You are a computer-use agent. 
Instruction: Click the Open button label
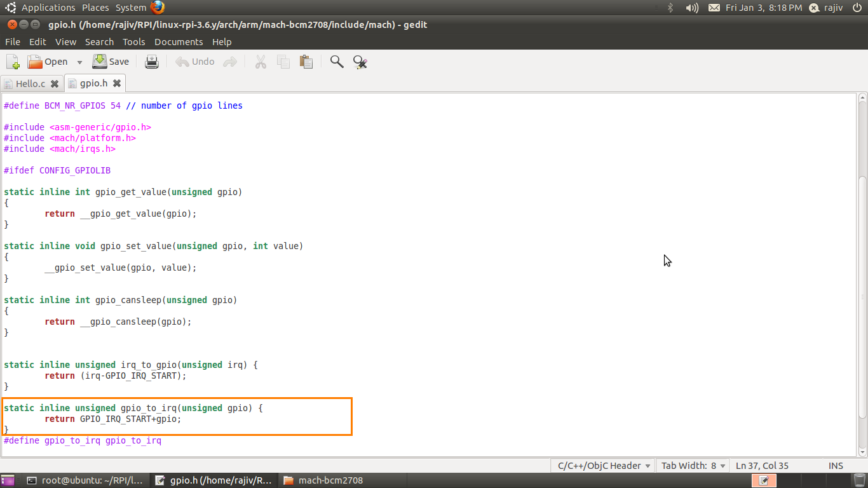click(x=56, y=61)
